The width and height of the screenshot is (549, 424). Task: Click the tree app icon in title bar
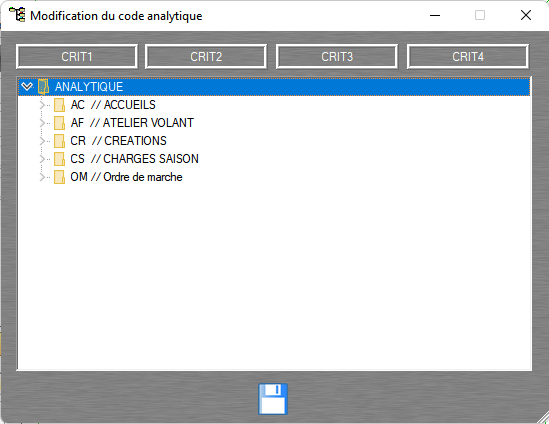click(17, 15)
